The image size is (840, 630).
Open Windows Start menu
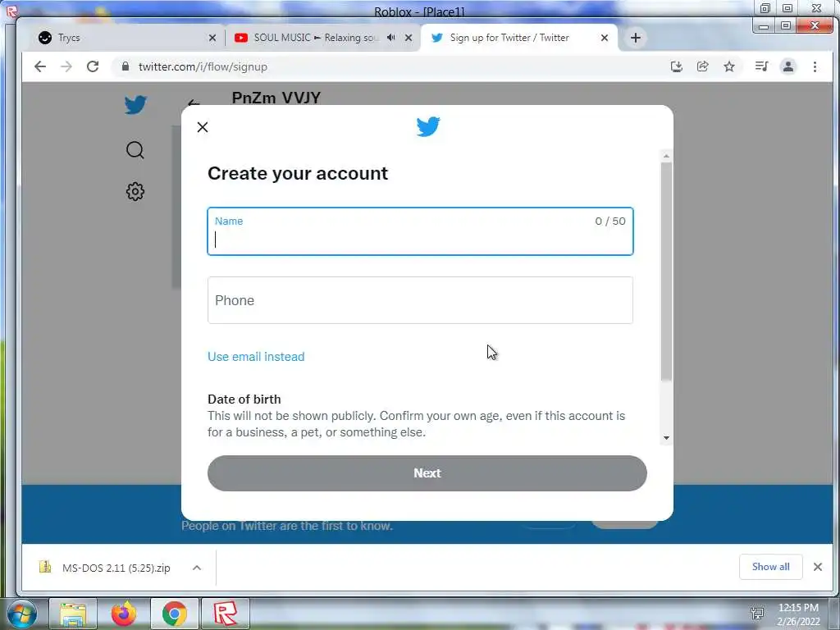point(21,614)
